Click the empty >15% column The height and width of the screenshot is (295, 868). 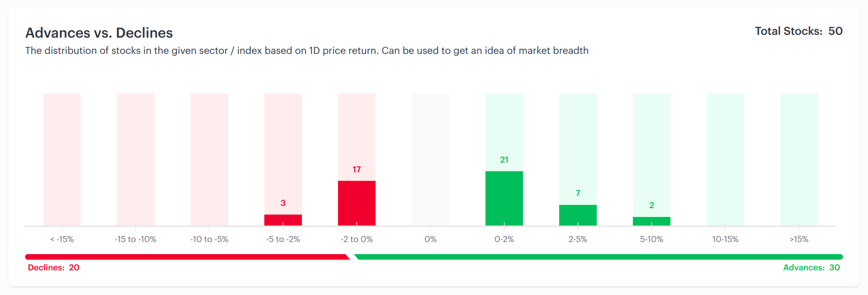(x=799, y=159)
